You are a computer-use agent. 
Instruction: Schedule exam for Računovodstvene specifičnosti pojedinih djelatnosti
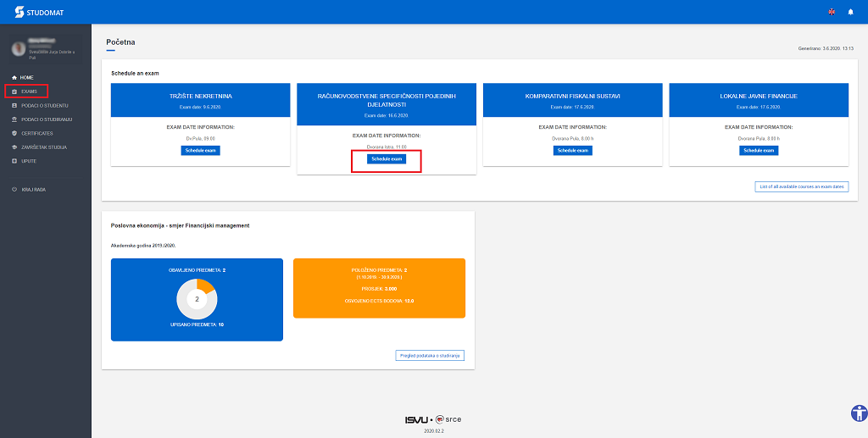click(387, 158)
